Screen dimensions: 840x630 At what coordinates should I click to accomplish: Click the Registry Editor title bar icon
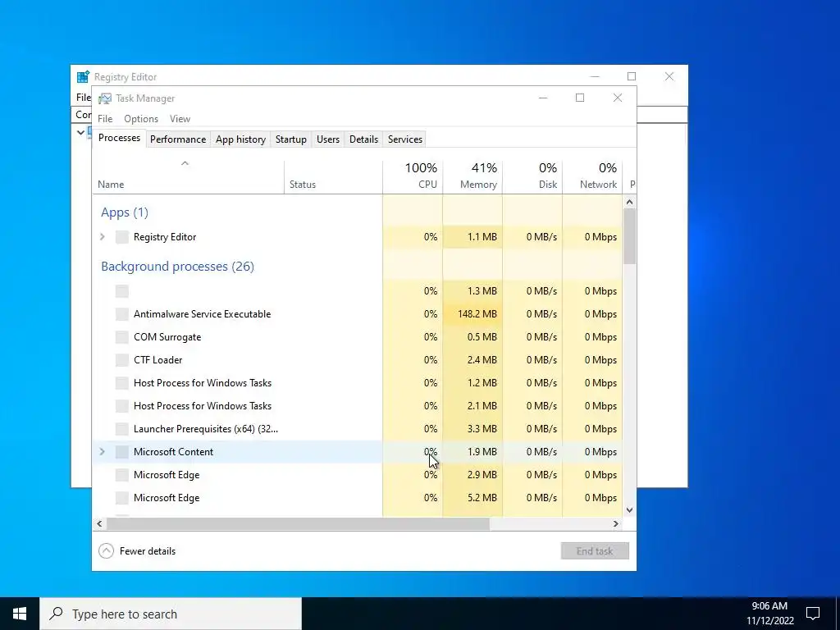pyautogui.click(x=83, y=76)
